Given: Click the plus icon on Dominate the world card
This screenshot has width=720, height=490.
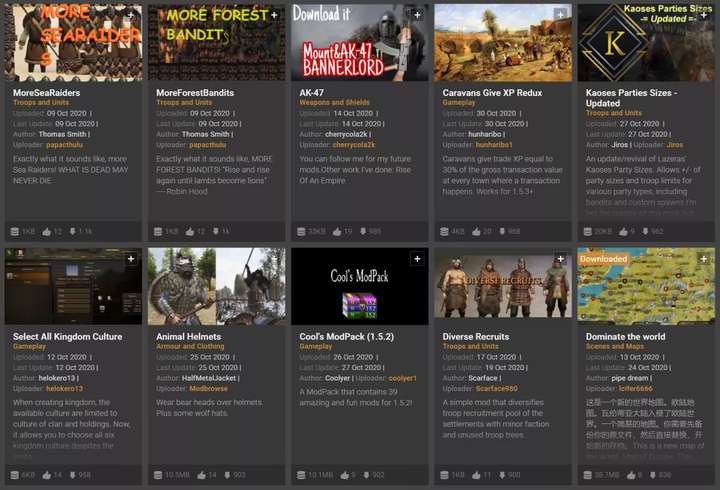Looking at the screenshot, I should 704,259.
